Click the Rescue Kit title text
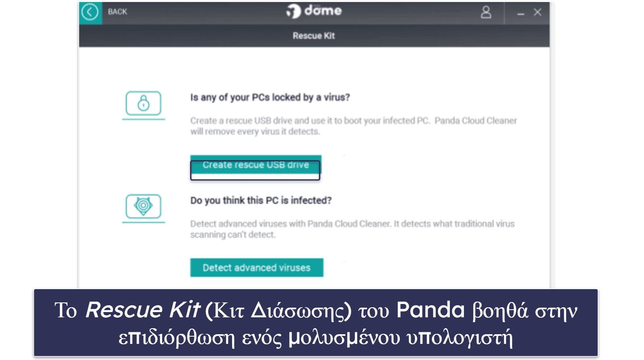 (314, 36)
